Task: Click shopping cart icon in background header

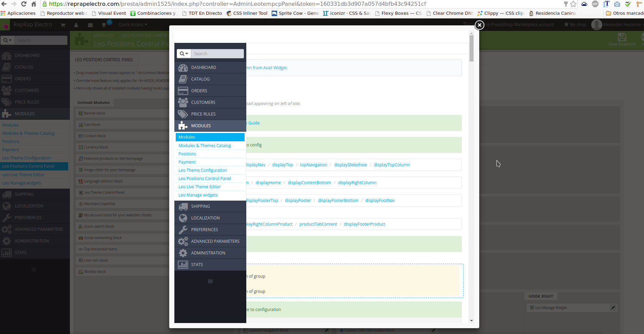Action: pos(63,25)
